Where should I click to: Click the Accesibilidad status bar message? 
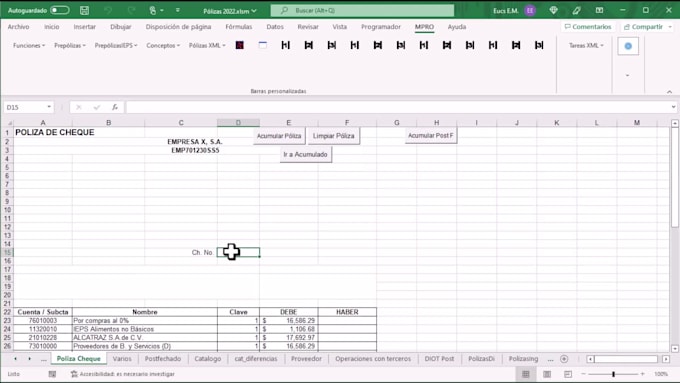(x=123, y=374)
